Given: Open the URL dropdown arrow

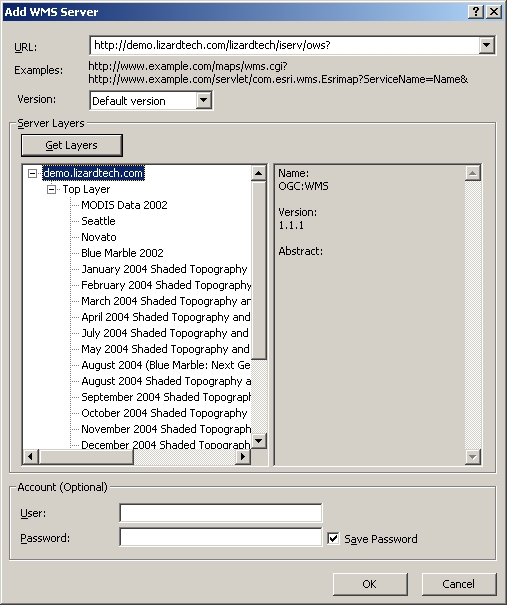Looking at the screenshot, I should (487, 46).
